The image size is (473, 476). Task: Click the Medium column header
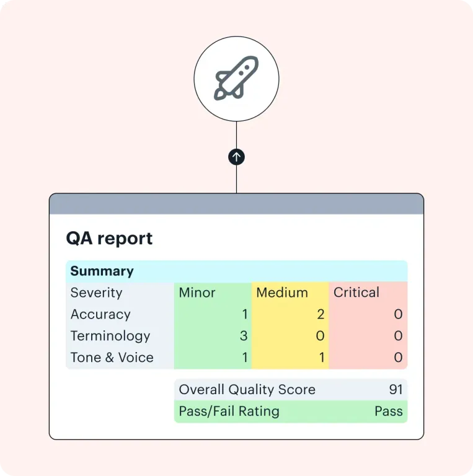[282, 293]
